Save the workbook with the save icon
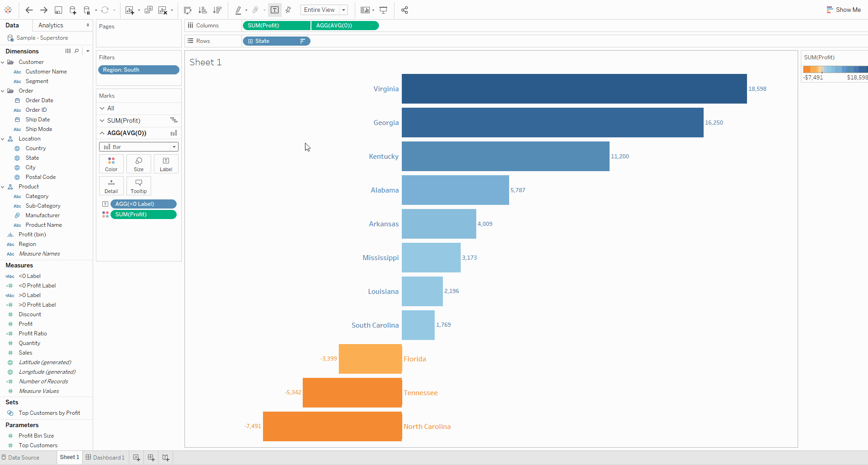The height and width of the screenshot is (465, 868). click(58, 10)
